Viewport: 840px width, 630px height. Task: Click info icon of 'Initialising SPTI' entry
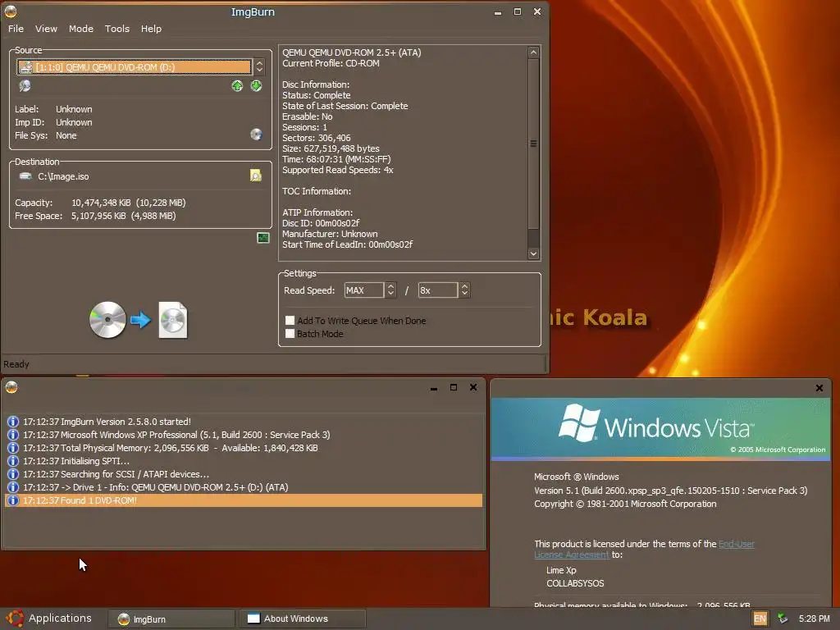tap(13, 461)
